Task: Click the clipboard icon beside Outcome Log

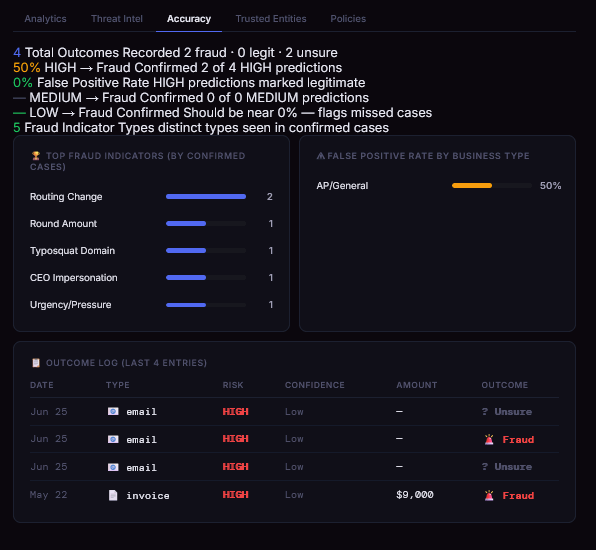Action: click(x=36, y=363)
